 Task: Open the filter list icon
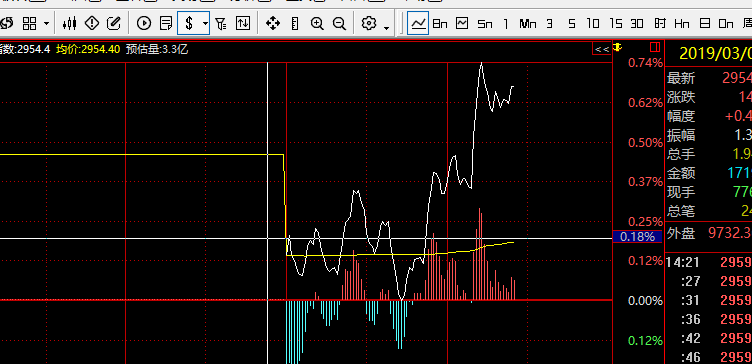click(x=221, y=23)
